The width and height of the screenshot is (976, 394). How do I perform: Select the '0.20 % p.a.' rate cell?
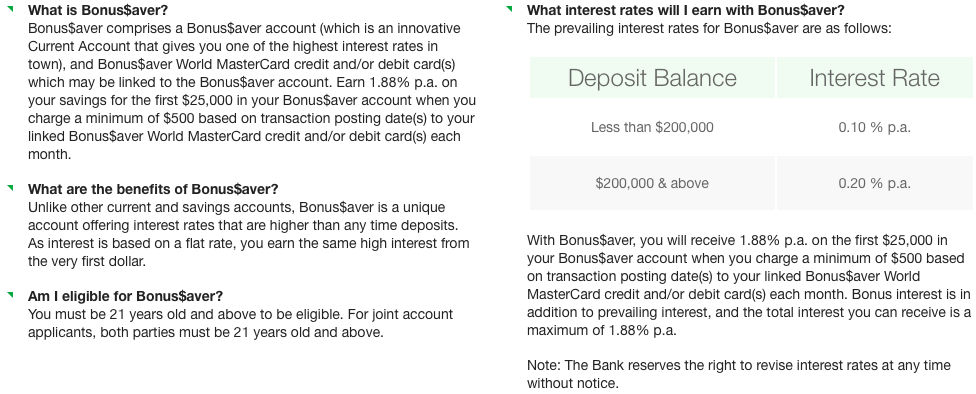(x=875, y=183)
